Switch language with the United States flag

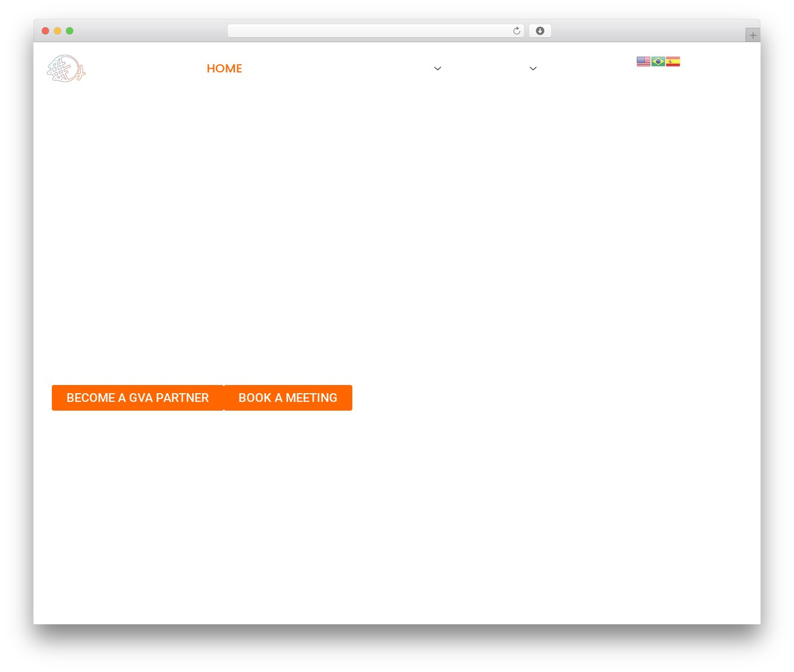pyautogui.click(x=643, y=61)
